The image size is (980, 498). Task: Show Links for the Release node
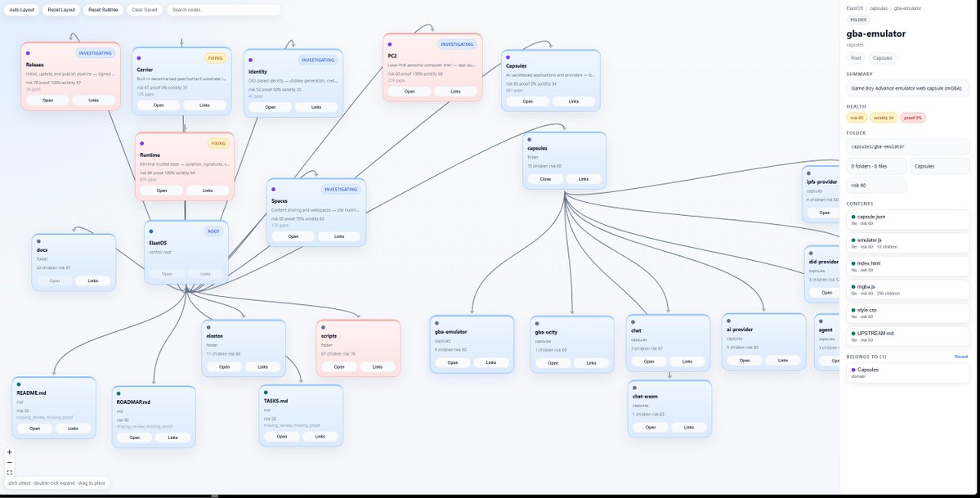tap(94, 100)
